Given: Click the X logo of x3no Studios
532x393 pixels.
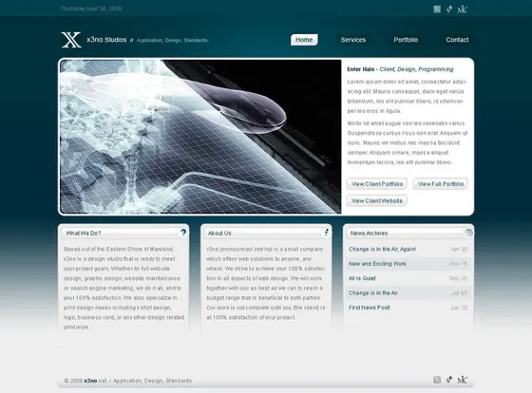Looking at the screenshot, I should (x=71, y=40).
